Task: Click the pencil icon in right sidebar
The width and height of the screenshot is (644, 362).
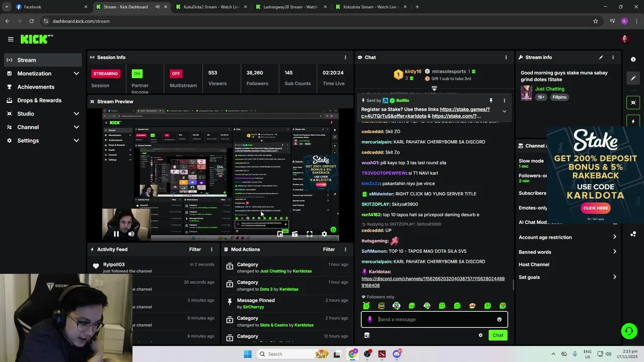Action: tap(633, 78)
